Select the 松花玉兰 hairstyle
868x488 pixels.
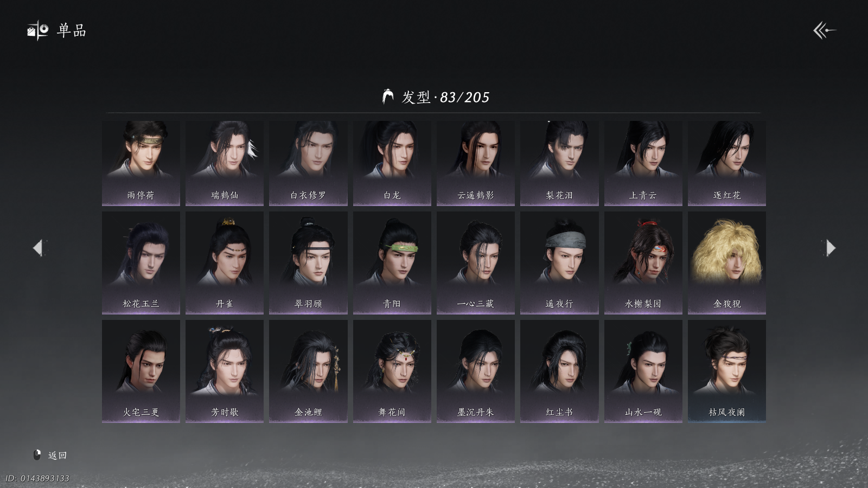141,262
